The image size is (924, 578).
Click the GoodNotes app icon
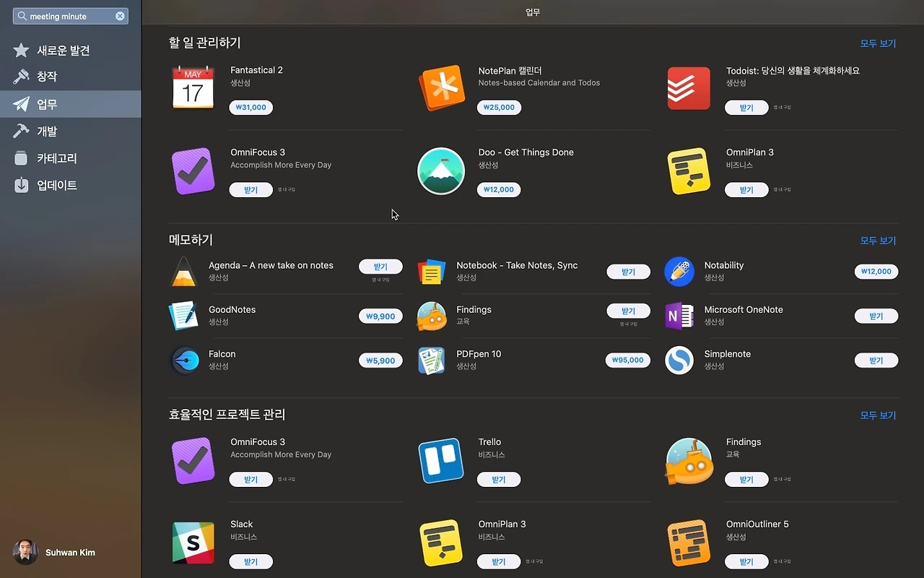183,316
